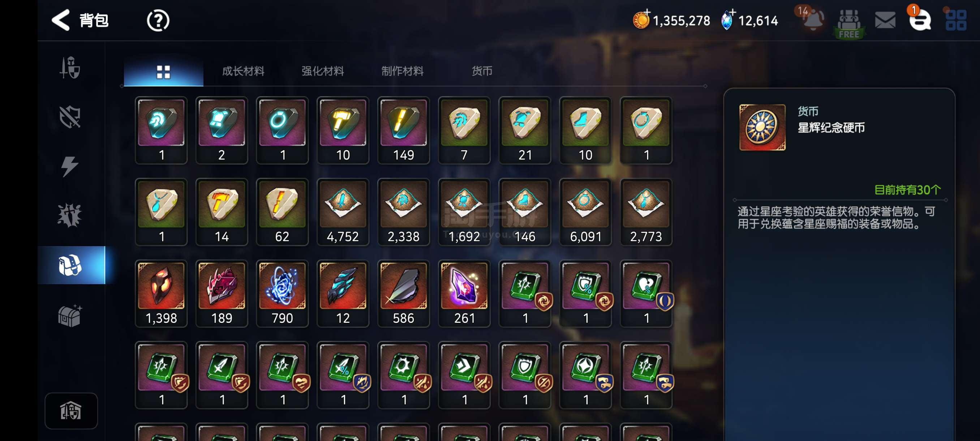Open the chat bubble icon with badge

[919, 19]
